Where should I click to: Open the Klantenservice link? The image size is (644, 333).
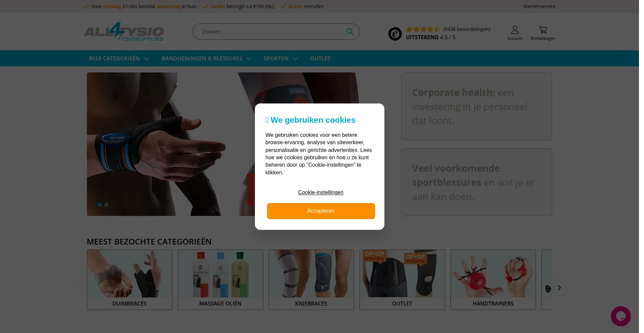coord(539,6)
